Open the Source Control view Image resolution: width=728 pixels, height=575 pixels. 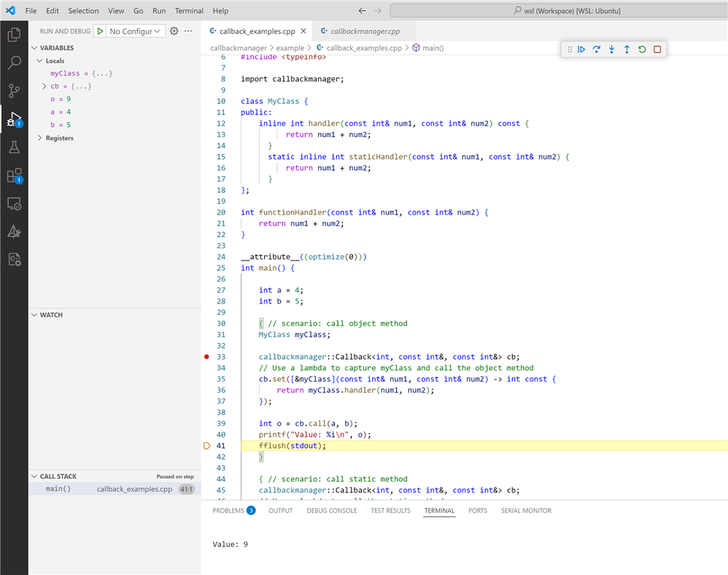coord(14,90)
